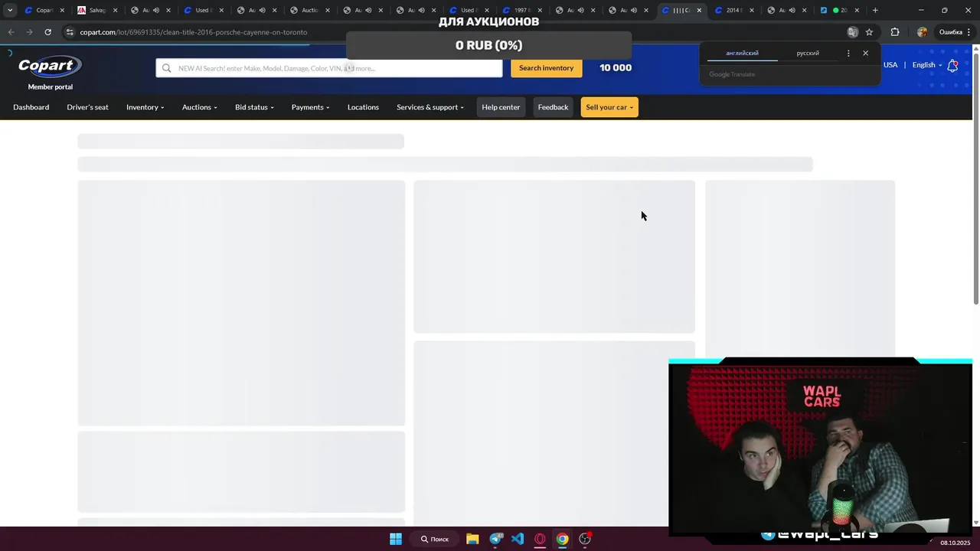The image size is (980, 551).
Task: Open the tab search dropdown arrow
Action: click(x=10, y=10)
